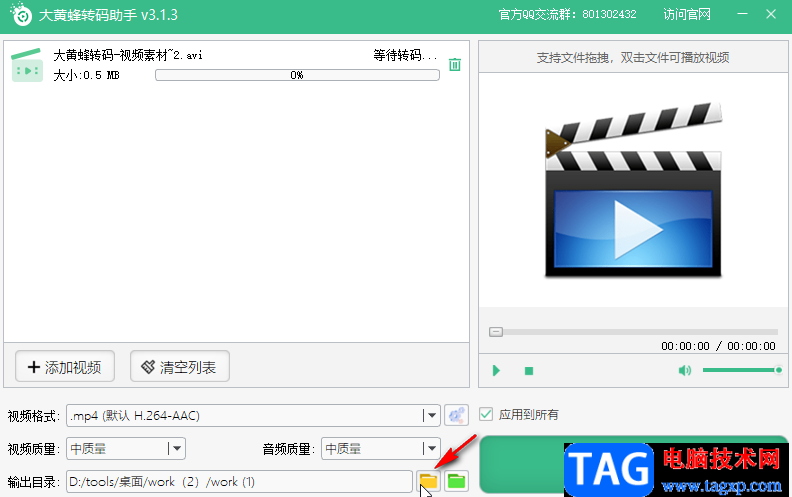Stop the preview playback

(529, 371)
